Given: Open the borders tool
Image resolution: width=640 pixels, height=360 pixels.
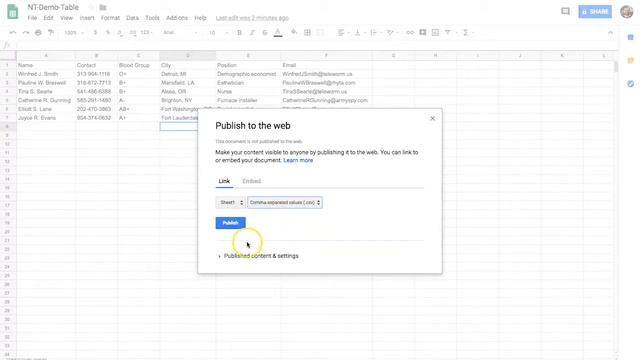Looking at the screenshot, I should click(307, 33).
